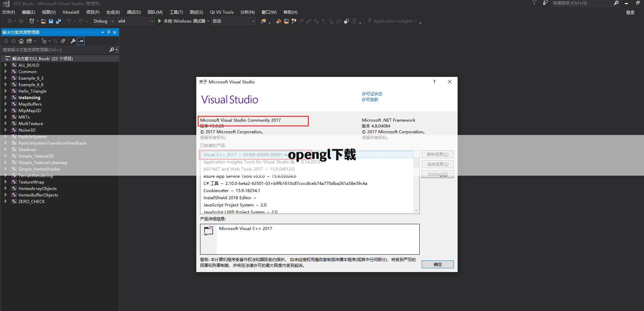Select the MipMap2D project in the tree
This screenshot has height=311, width=644.
[x=29, y=110]
